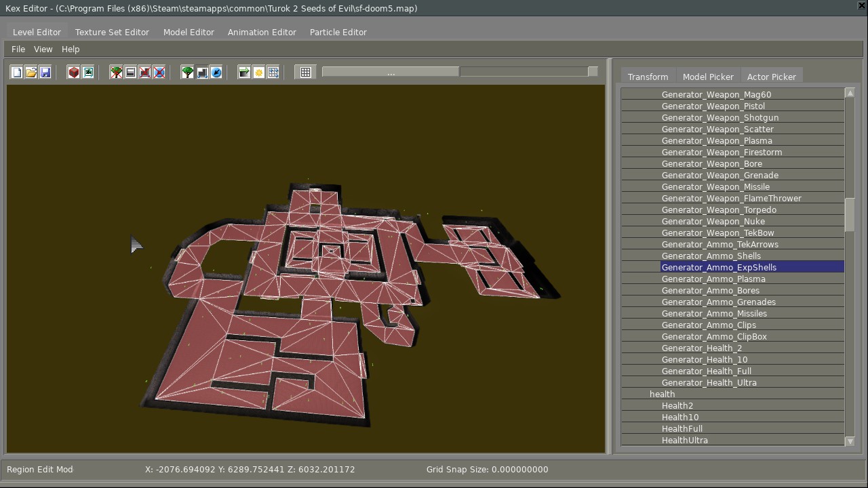Viewport: 868px width, 488px height.
Task: Click the toolbar horizontal slider bar
Action: pyautogui.click(x=391, y=72)
